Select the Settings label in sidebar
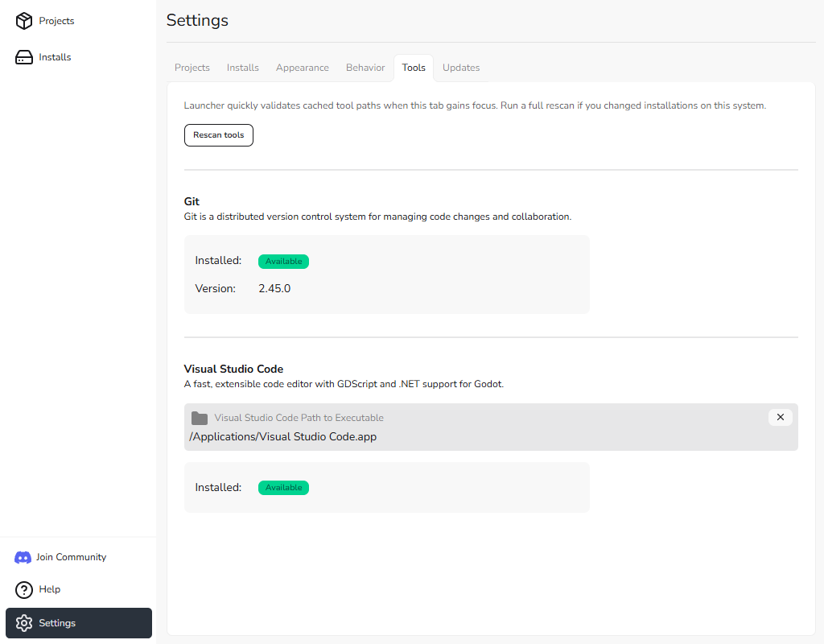The width and height of the screenshot is (824, 644). 57,623
